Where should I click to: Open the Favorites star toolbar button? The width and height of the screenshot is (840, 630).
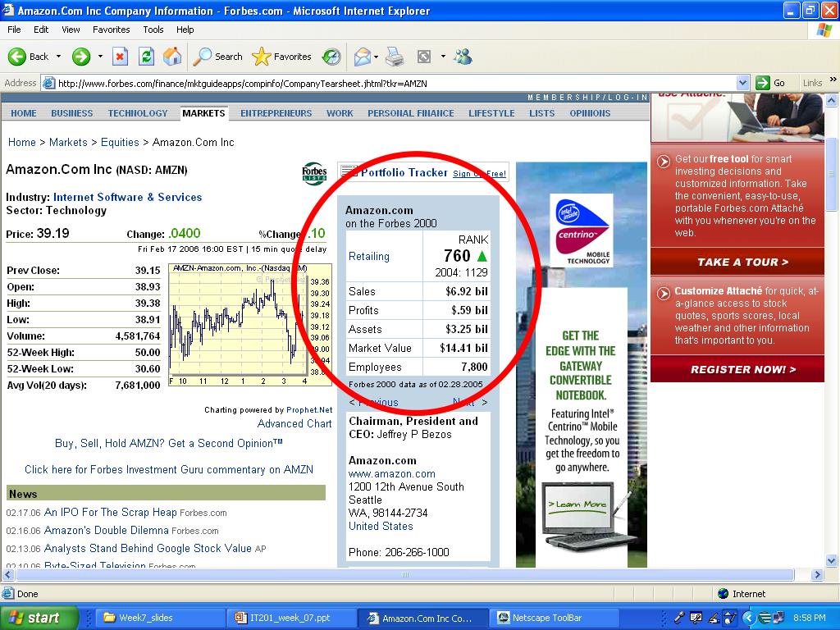[x=282, y=57]
